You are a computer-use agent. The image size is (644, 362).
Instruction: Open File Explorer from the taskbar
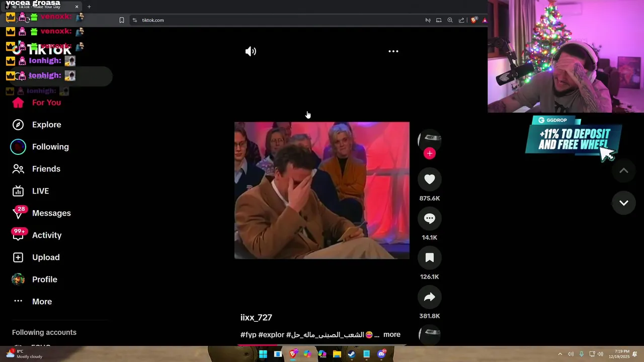tap(337, 354)
